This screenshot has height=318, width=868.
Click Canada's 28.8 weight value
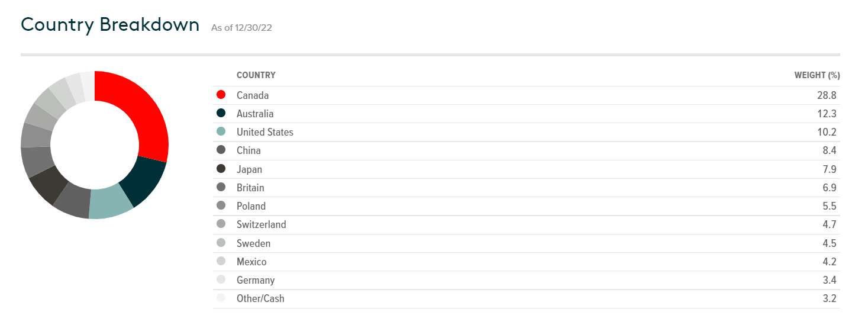(828, 95)
